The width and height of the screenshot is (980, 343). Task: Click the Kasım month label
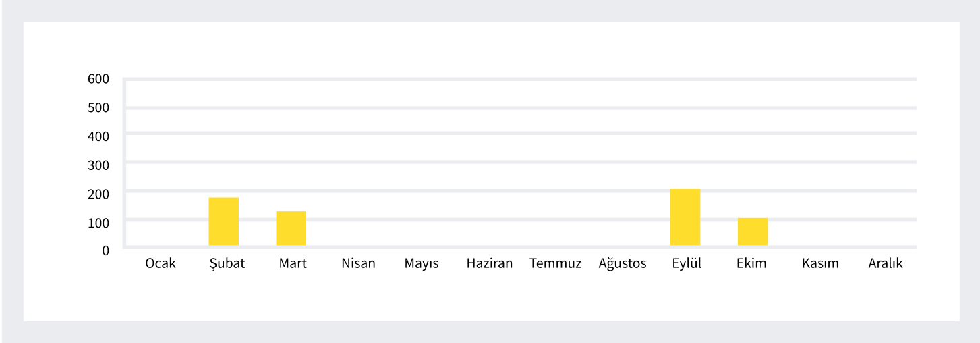820,263
